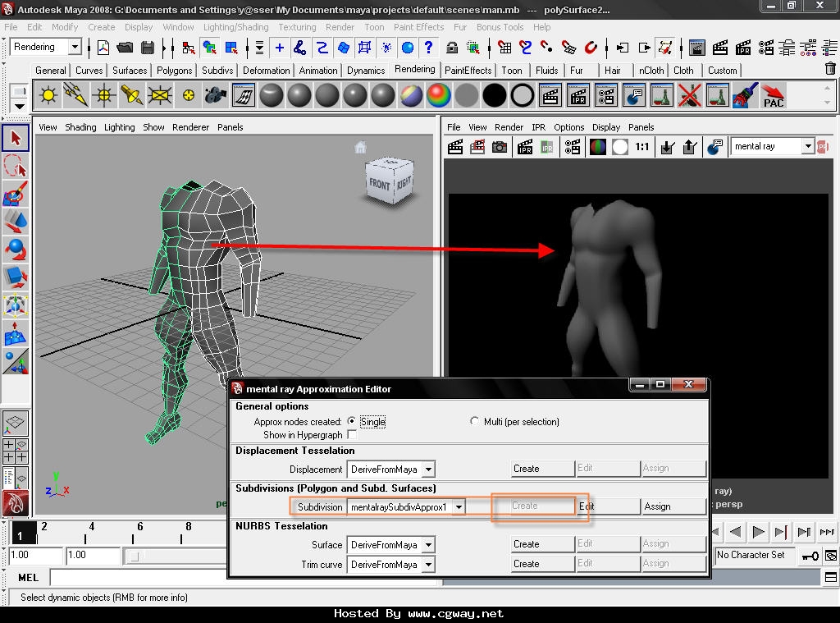840x623 pixels.
Task: Select the arrow Select tool in toolbox
Action: coord(16,139)
